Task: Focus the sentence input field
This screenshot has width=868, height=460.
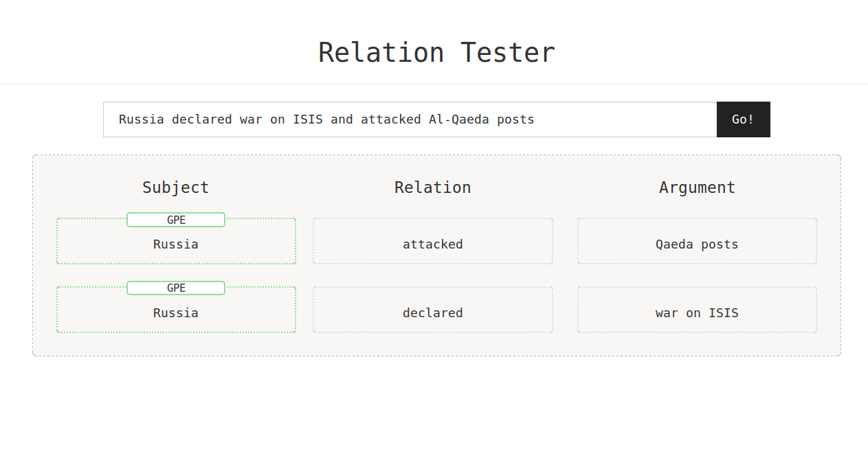Action: pos(410,119)
